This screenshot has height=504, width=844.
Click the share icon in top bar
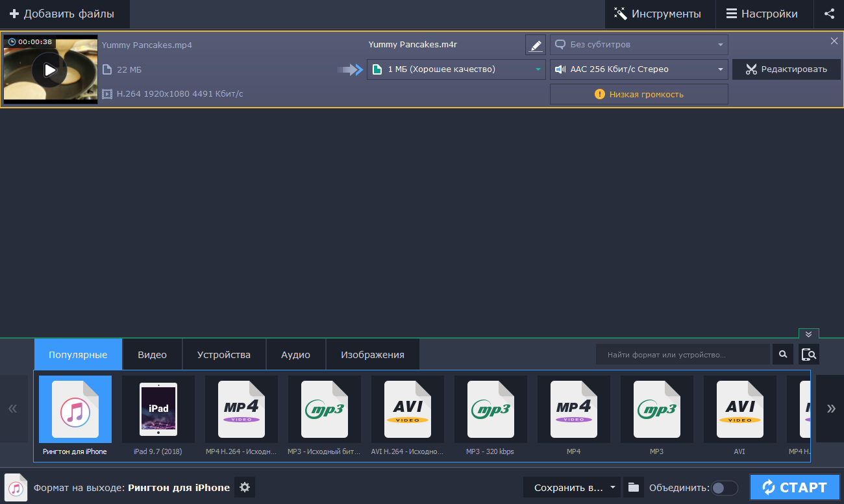point(829,14)
